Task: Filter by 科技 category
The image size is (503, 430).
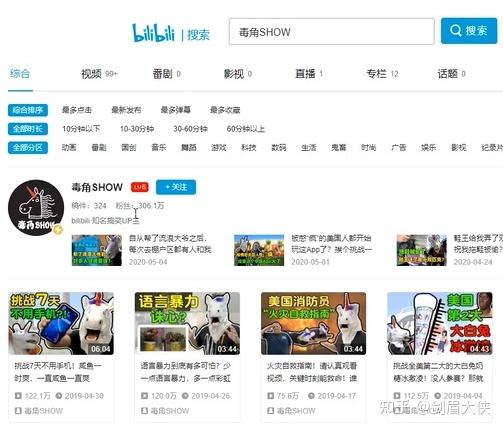Action: pos(249,147)
